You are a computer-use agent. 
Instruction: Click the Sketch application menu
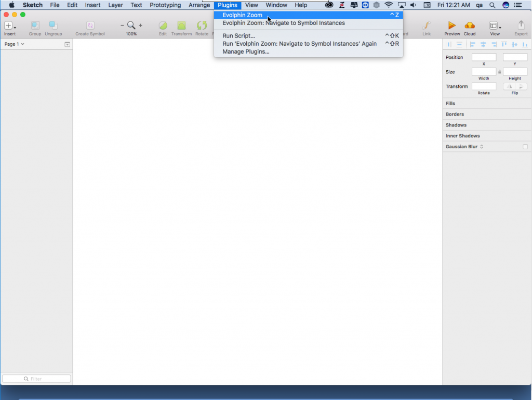tap(33, 5)
